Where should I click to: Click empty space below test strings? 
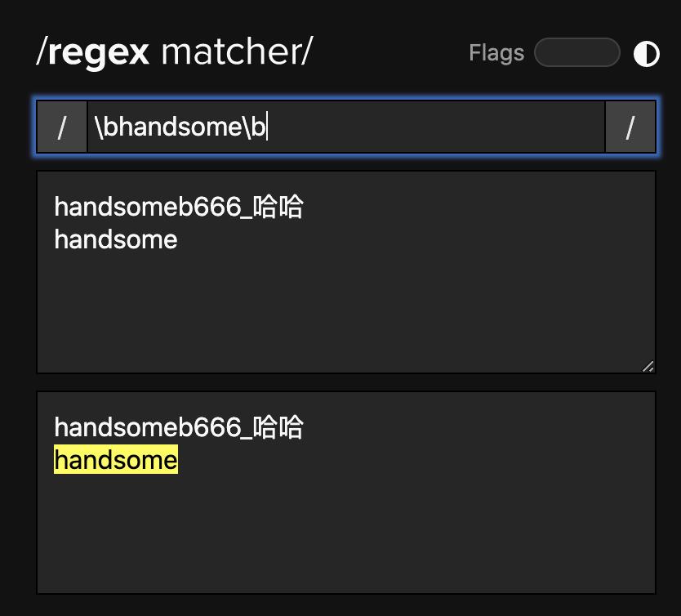click(346, 313)
